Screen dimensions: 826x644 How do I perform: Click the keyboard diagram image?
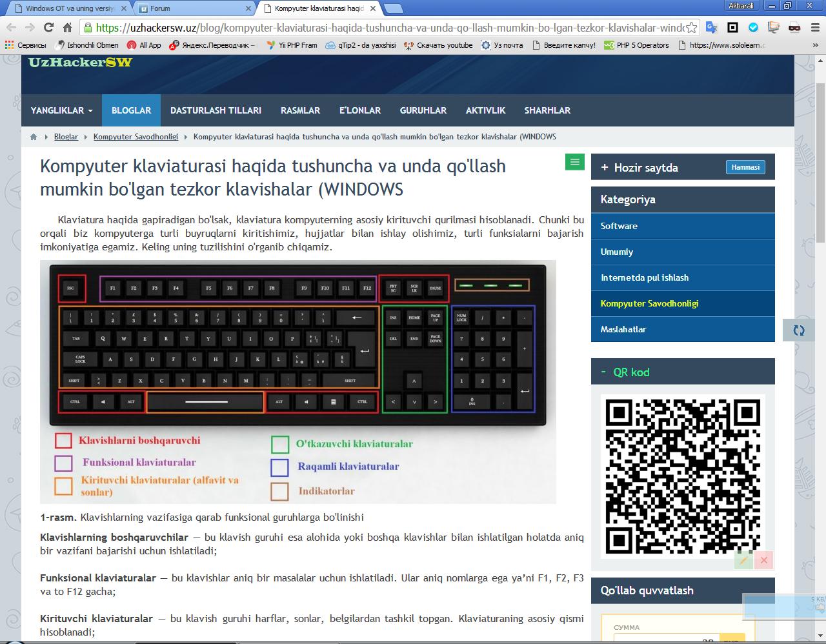[x=297, y=381]
